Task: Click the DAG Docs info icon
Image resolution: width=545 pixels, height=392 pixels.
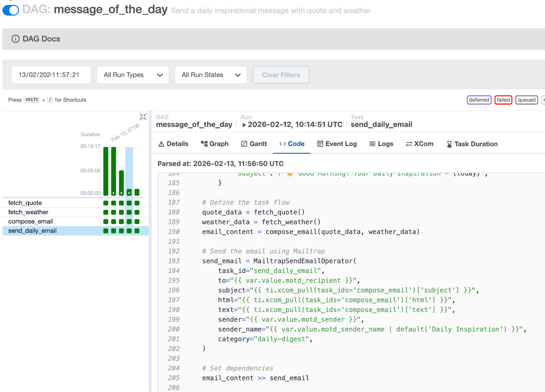Action: click(15, 39)
